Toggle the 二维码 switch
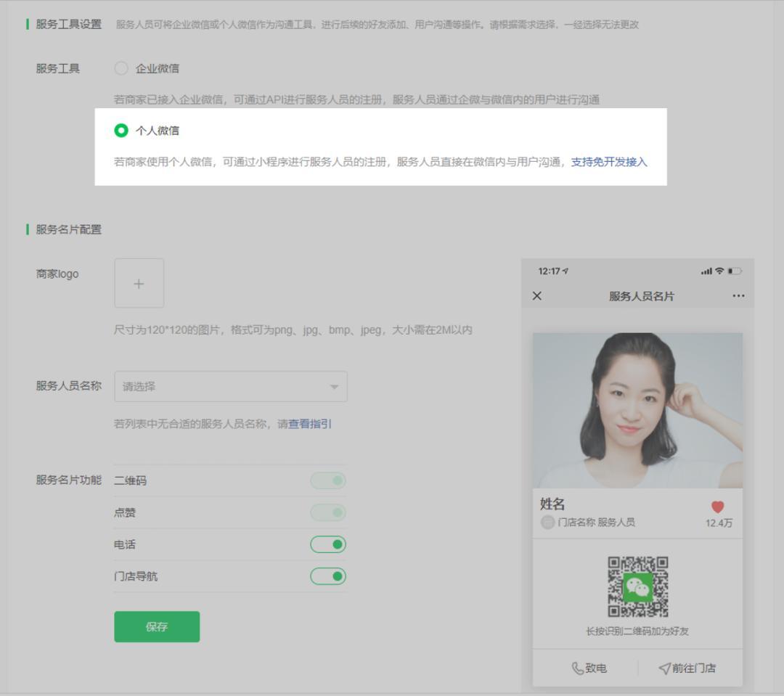 click(328, 480)
